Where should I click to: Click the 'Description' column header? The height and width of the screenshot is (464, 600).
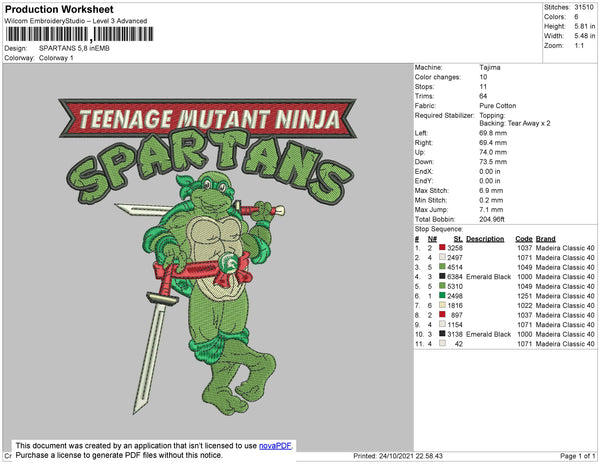pyautogui.click(x=485, y=239)
